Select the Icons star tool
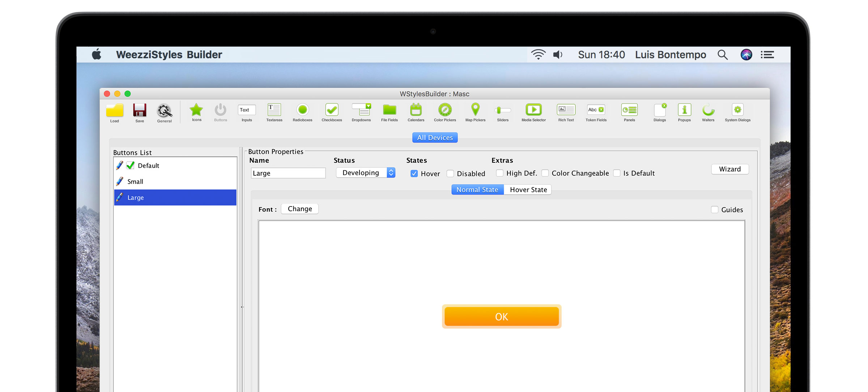The width and height of the screenshot is (868, 392). (x=196, y=112)
